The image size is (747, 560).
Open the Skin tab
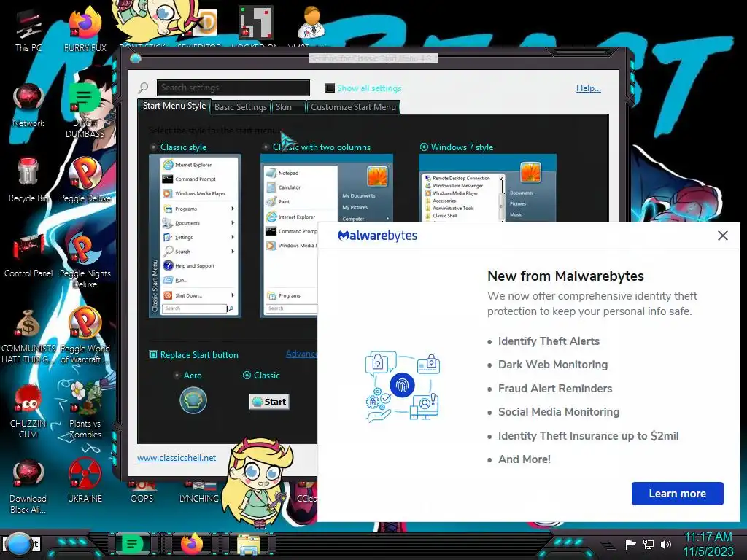(288, 107)
